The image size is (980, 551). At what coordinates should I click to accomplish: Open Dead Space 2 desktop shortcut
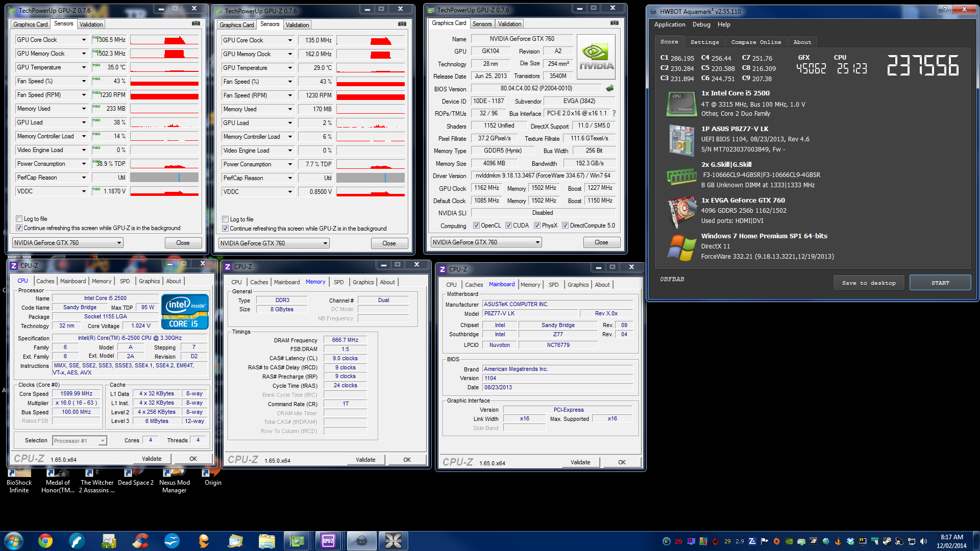pos(136,478)
